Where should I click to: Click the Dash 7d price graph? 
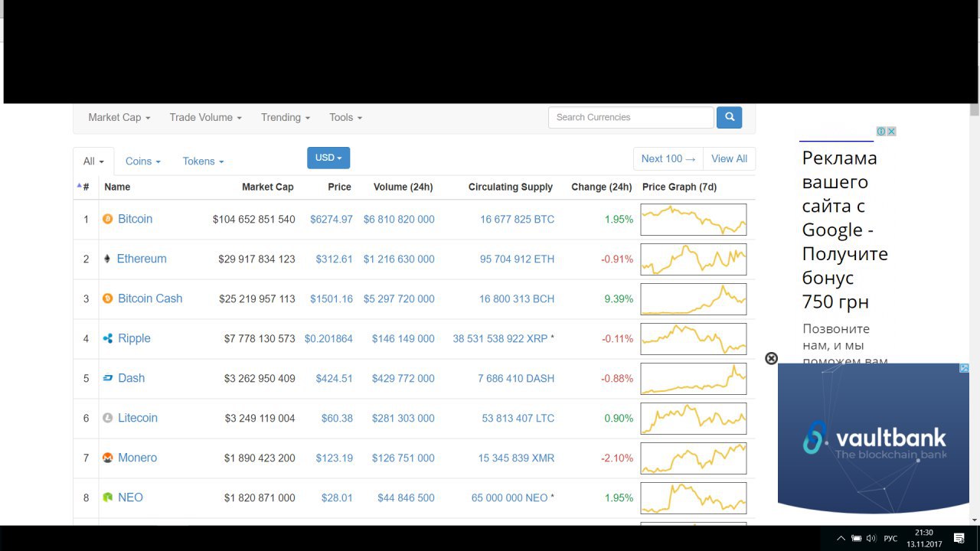694,378
